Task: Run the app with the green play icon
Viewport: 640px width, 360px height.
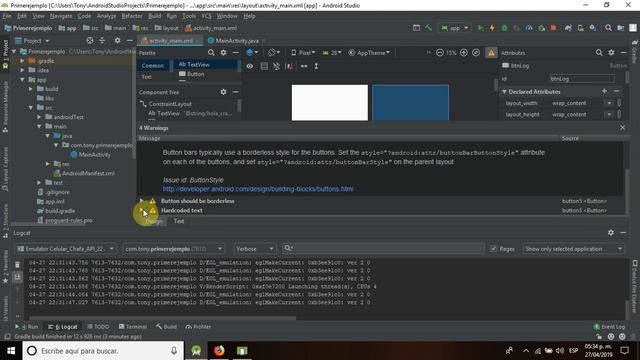Action: (480, 28)
